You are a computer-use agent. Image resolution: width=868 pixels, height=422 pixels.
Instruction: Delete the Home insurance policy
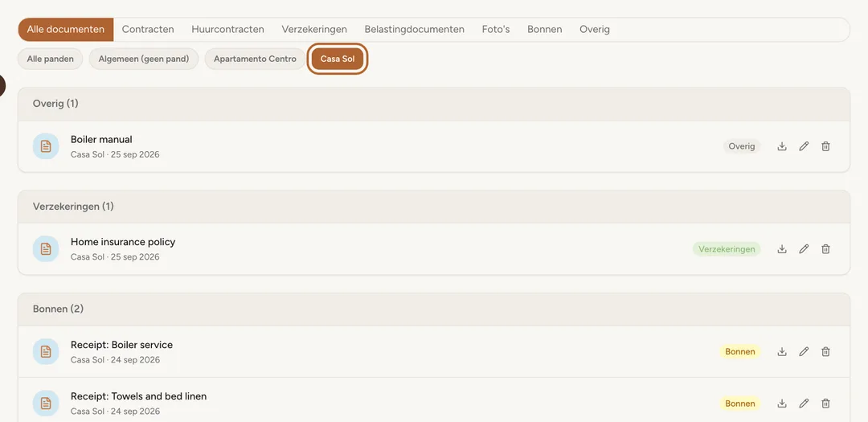point(825,249)
